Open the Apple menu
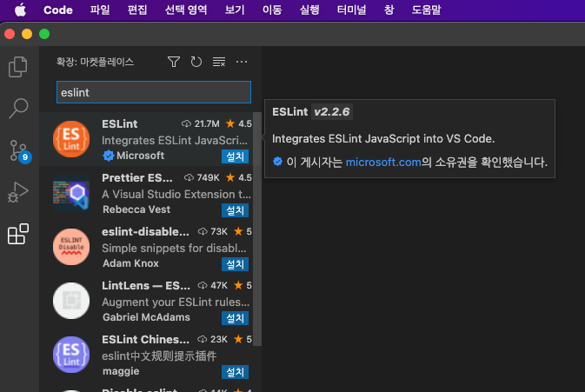 point(21,10)
